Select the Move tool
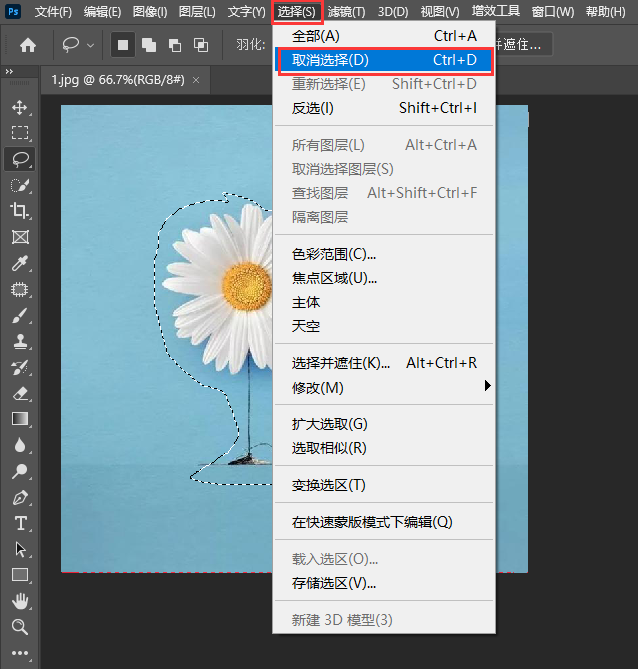 point(20,107)
